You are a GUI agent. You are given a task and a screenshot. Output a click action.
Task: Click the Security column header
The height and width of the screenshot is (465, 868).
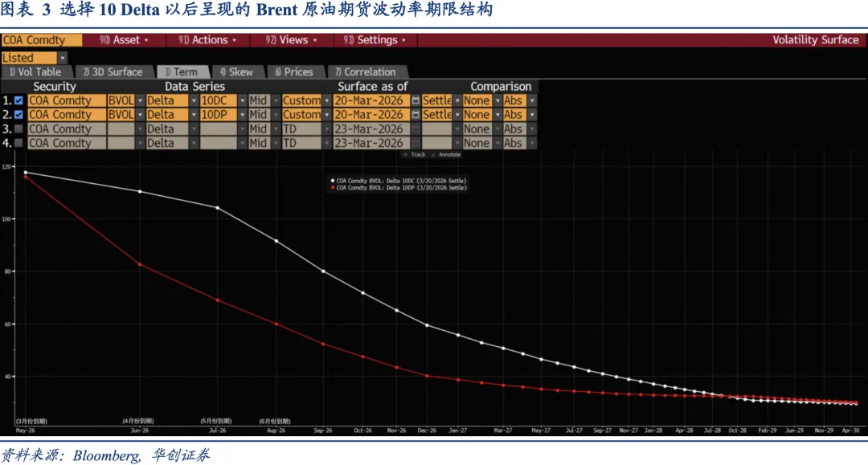pos(55,86)
